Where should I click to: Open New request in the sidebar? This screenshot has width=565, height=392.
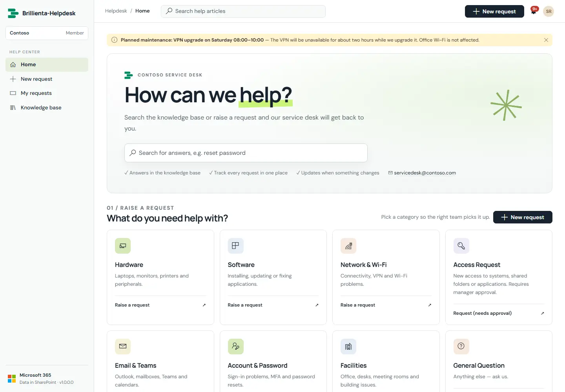coord(47,79)
